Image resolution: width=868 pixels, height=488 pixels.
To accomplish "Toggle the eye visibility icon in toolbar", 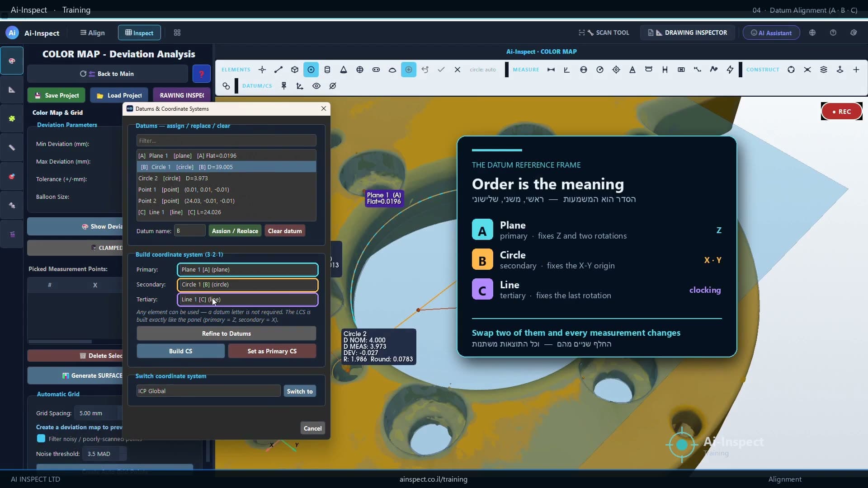I will click(316, 86).
